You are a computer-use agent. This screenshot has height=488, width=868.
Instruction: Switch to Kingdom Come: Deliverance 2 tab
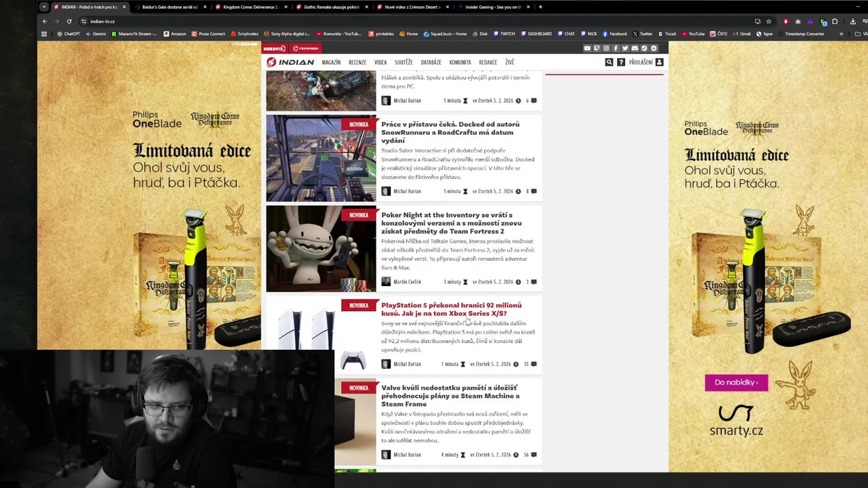250,7
